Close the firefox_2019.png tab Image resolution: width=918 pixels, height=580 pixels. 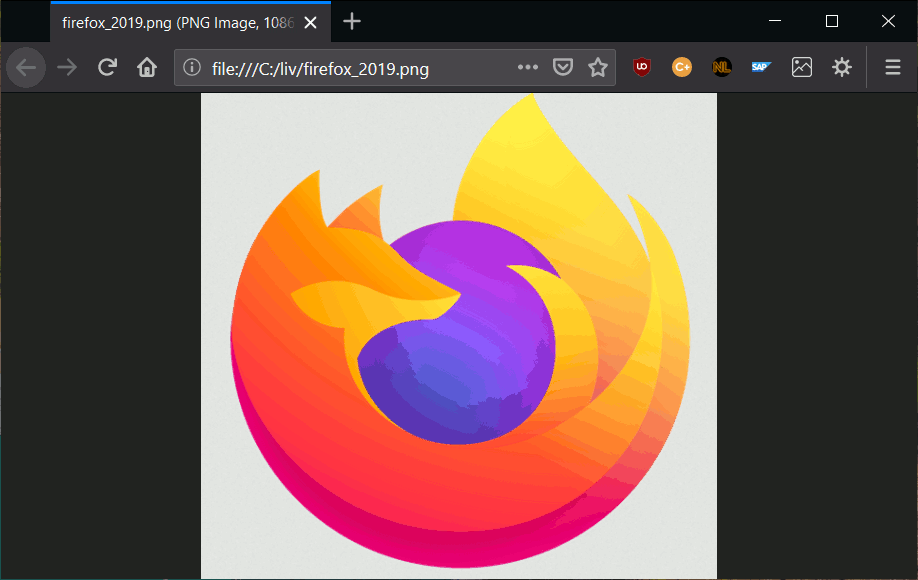(x=311, y=23)
